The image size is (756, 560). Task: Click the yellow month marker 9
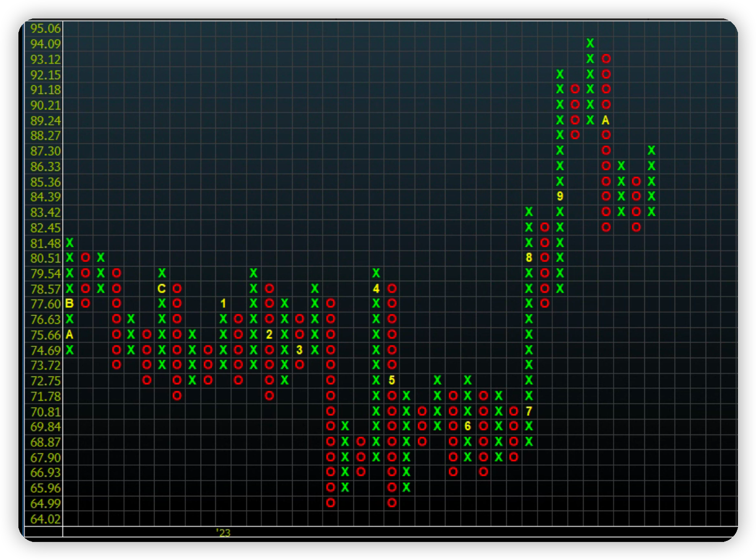click(560, 196)
